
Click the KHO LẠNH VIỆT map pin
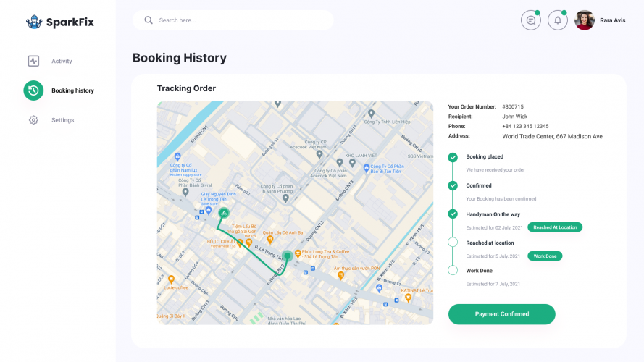(352, 163)
